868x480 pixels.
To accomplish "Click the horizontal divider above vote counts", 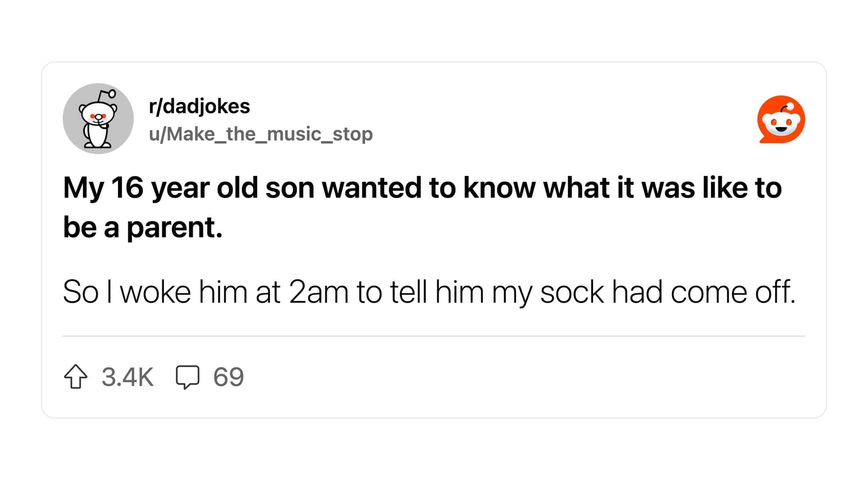I will click(434, 336).
